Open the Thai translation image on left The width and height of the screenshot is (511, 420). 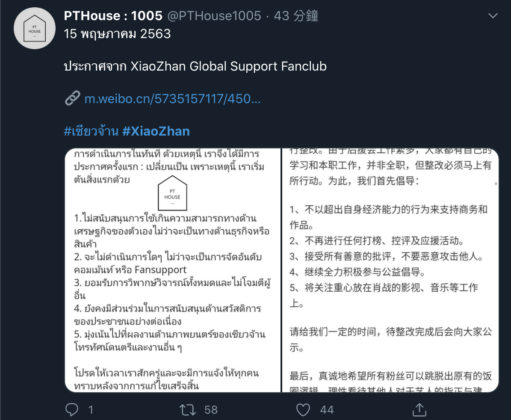pos(173,270)
